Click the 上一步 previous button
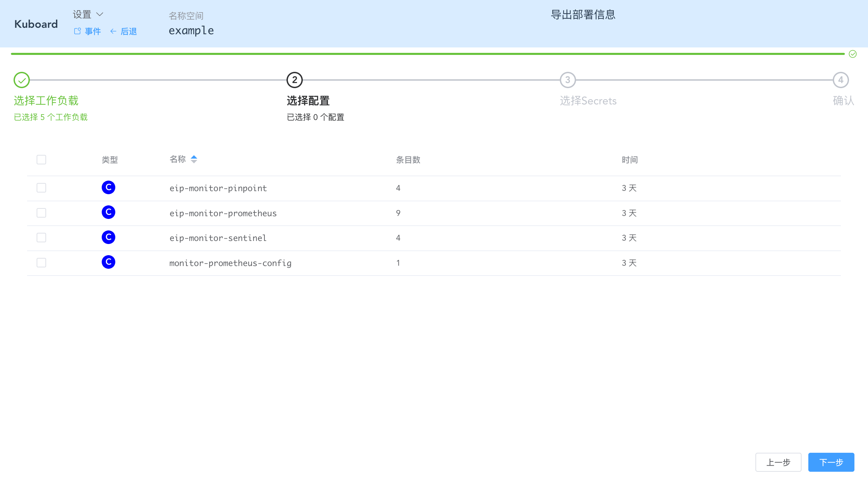This screenshot has height=488, width=868. [x=779, y=462]
